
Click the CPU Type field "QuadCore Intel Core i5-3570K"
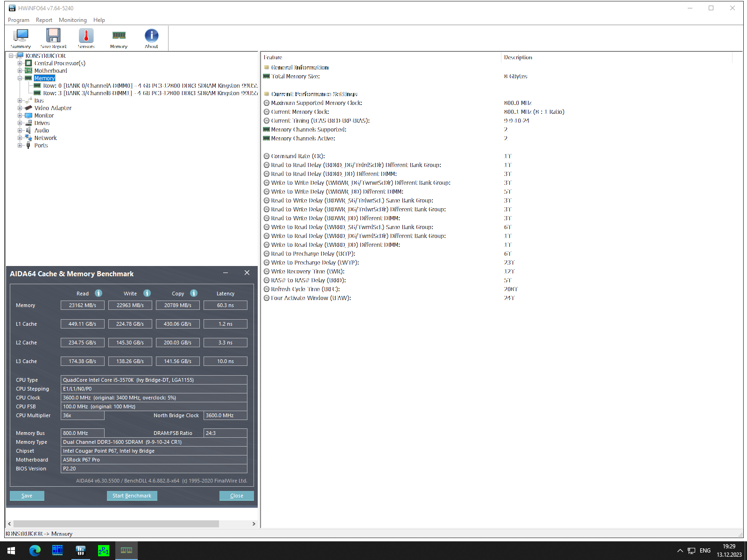(x=154, y=380)
